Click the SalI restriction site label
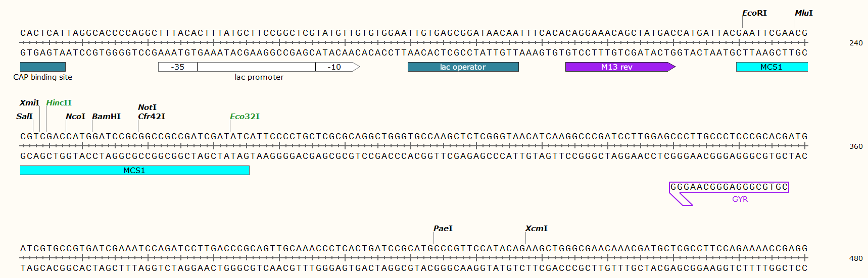 [24, 117]
